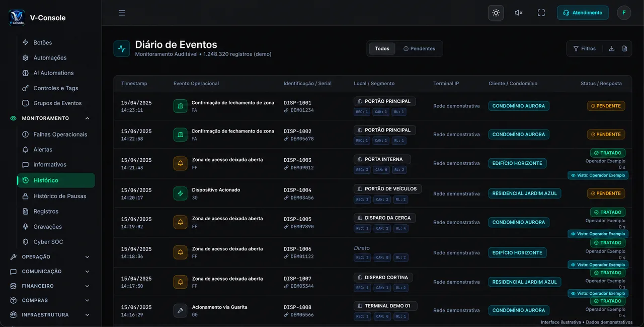Image resolution: width=644 pixels, height=327 pixels.
Task: Click Visto: Operador Exemplo for DISP-1006
Action: point(598,265)
